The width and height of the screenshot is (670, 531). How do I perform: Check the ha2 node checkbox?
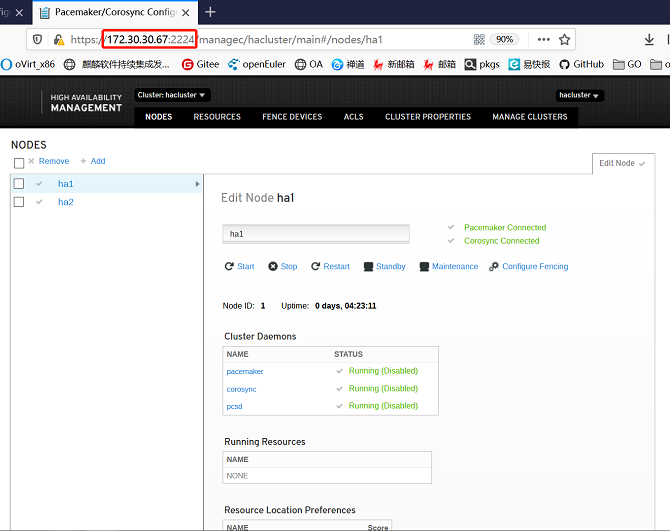[19, 202]
